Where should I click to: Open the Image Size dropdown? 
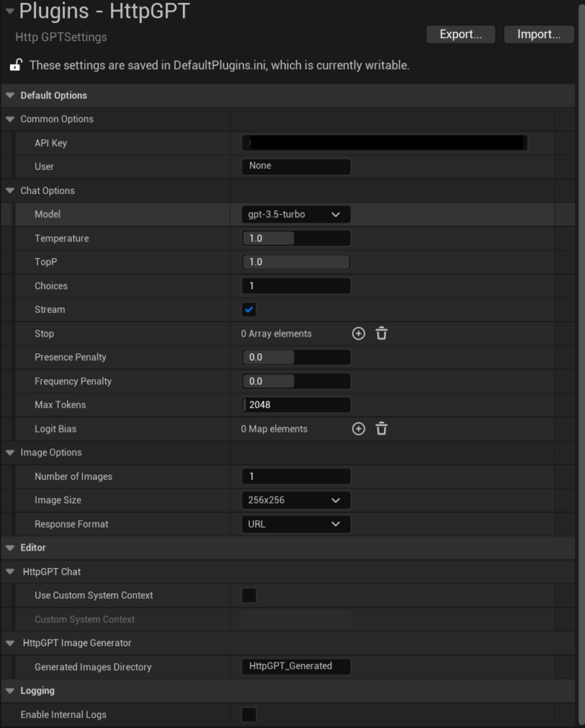(296, 500)
